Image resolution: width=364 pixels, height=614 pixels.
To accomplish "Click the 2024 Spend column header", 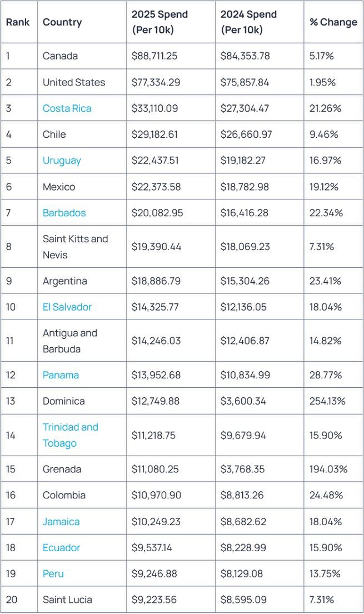I will click(248, 22).
